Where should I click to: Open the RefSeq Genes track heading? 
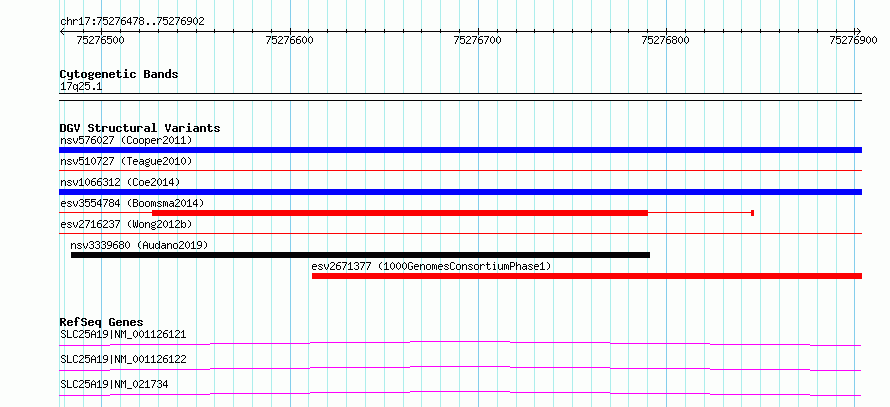(101, 322)
